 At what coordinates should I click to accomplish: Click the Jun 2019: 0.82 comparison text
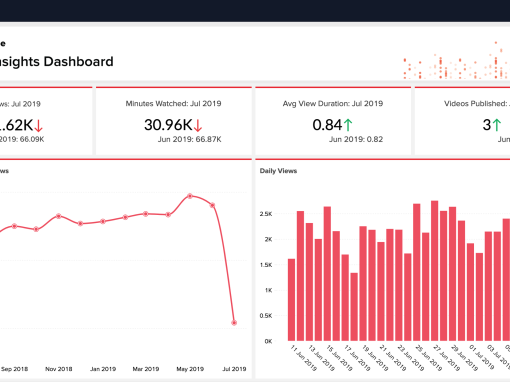pos(356,139)
